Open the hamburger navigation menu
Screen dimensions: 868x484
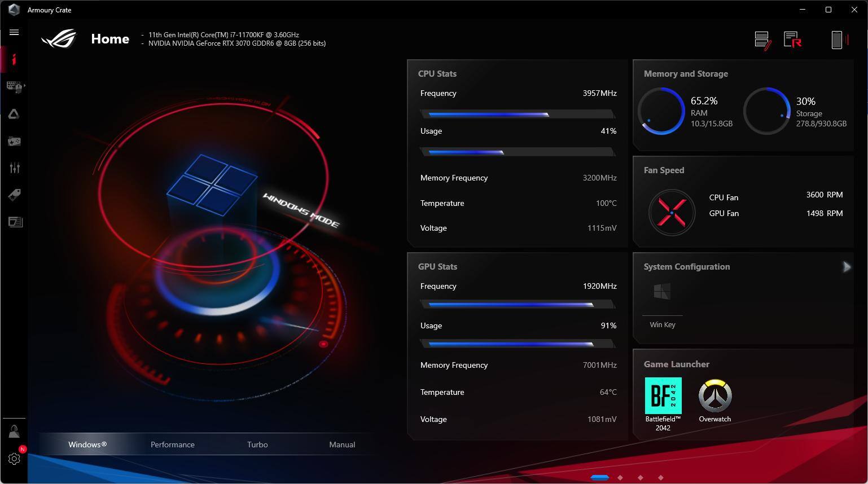point(14,32)
